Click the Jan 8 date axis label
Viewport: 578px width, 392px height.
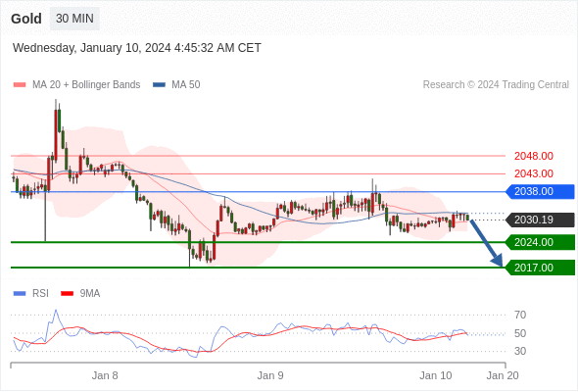(105, 375)
